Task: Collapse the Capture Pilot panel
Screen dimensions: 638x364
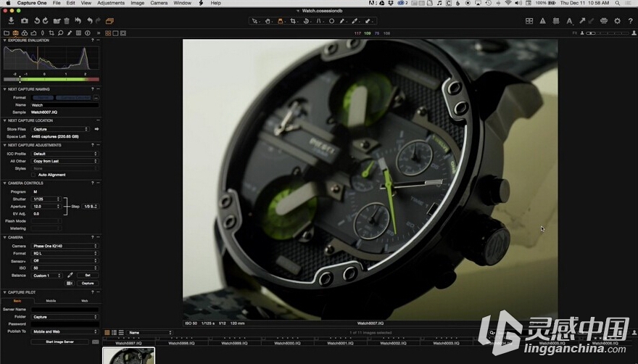Action: [4, 292]
